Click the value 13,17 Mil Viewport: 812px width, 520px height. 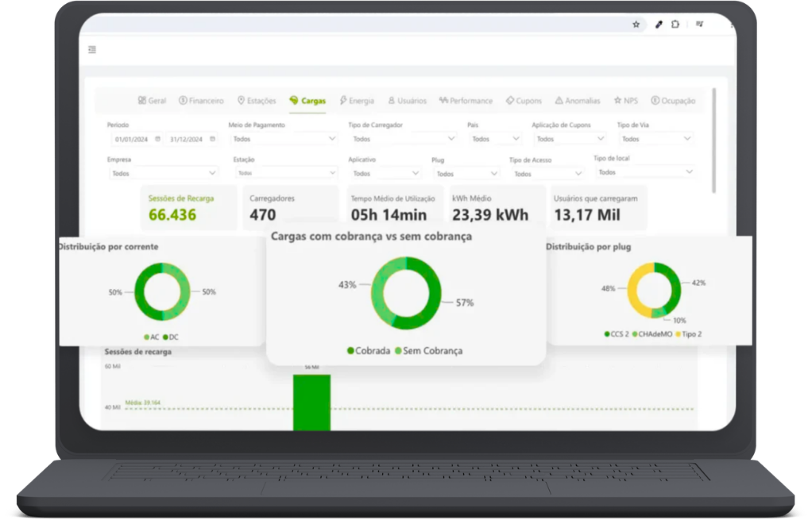[586, 214]
